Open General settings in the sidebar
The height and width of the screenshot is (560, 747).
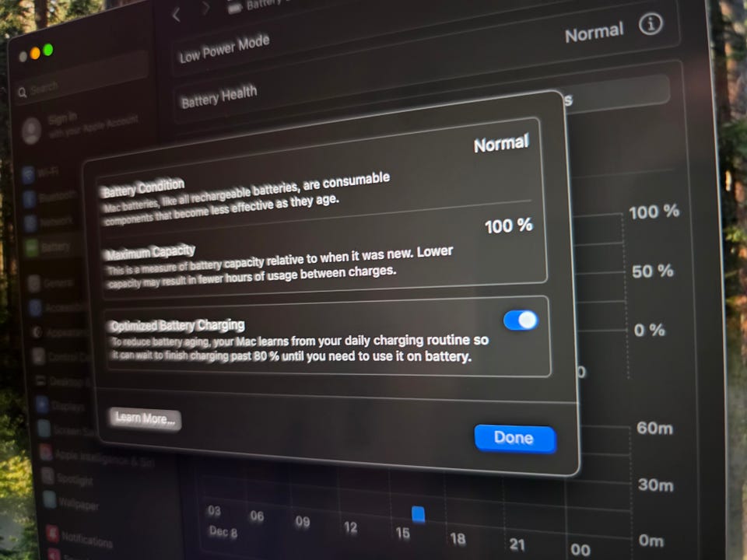(51, 283)
